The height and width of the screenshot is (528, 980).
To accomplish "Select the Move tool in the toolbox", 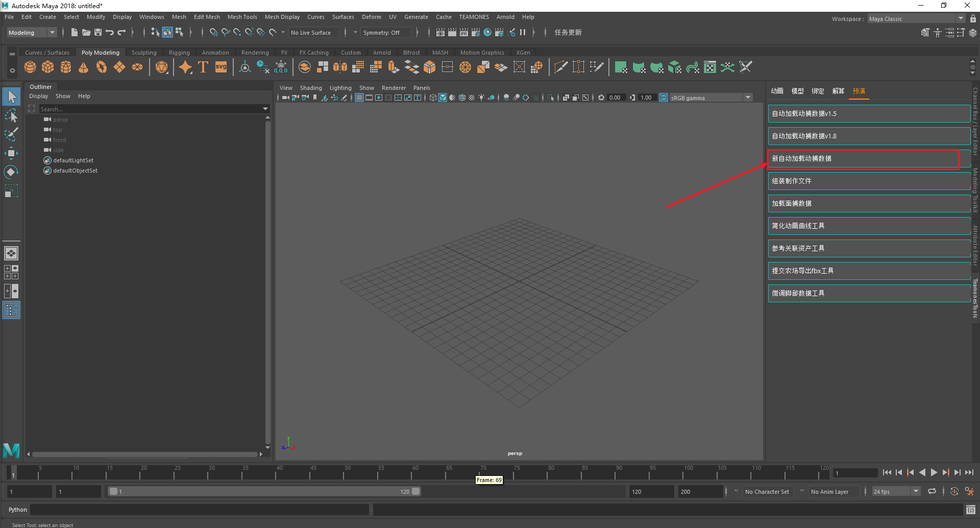I will click(11, 153).
